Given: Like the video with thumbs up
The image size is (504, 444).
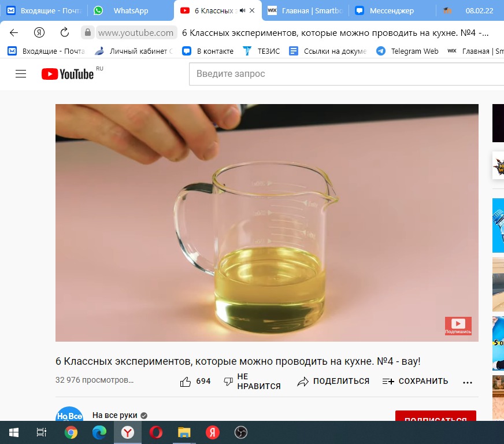Looking at the screenshot, I should [x=186, y=382].
